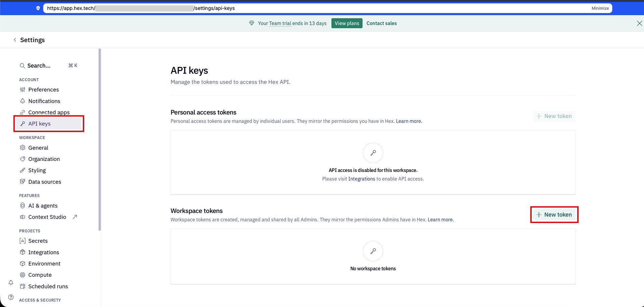This screenshot has width=644, height=307.
Task: Create a new workspace token
Action: click(554, 215)
